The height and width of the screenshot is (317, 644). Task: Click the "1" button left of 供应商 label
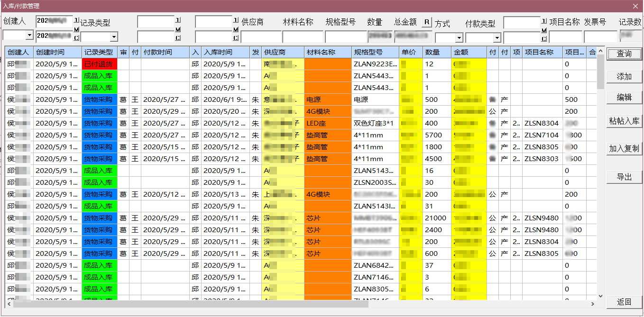pos(236,20)
